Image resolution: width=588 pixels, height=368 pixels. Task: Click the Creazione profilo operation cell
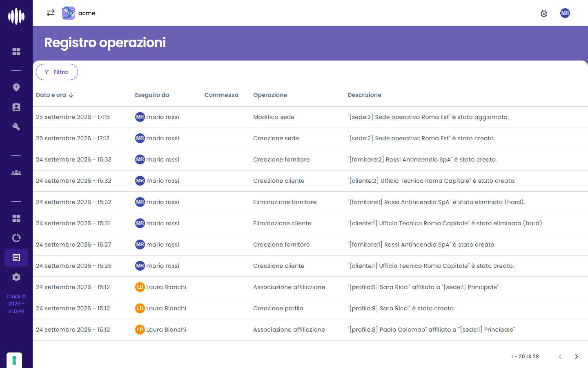pos(278,308)
